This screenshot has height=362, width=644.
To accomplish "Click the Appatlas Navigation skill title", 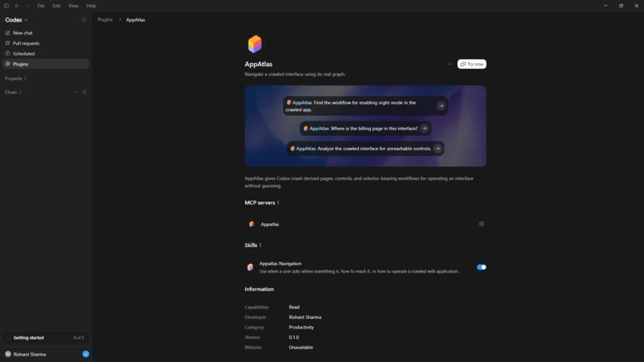I will pos(280,264).
